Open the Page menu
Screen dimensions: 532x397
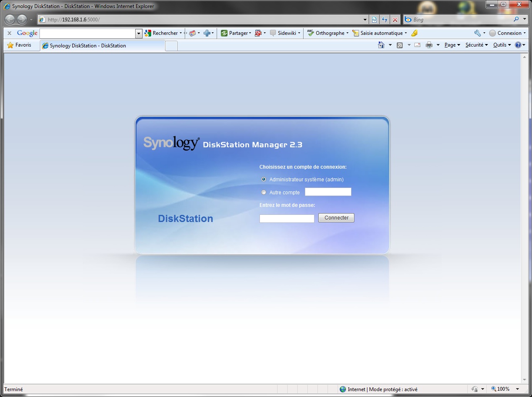(452, 45)
